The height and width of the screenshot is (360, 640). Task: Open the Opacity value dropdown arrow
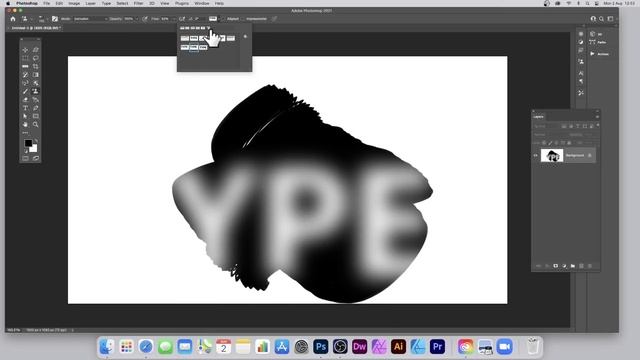point(137,19)
